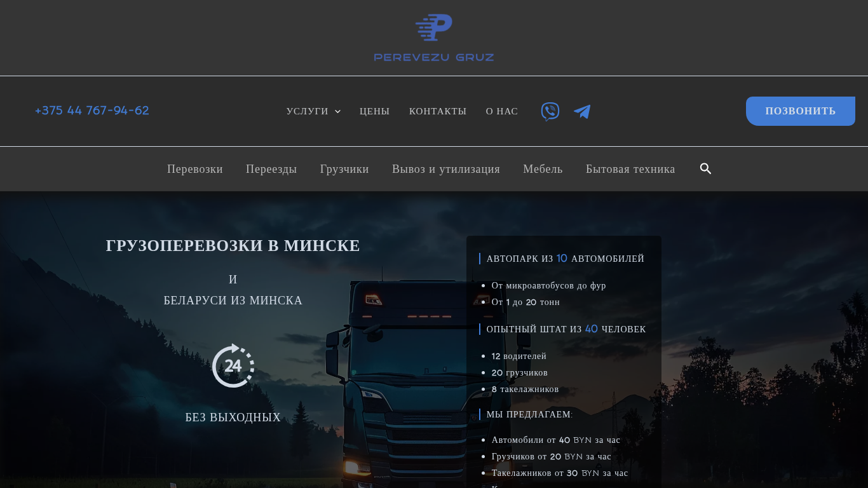Click text Беларуси из Минска

click(x=233, y=301)
